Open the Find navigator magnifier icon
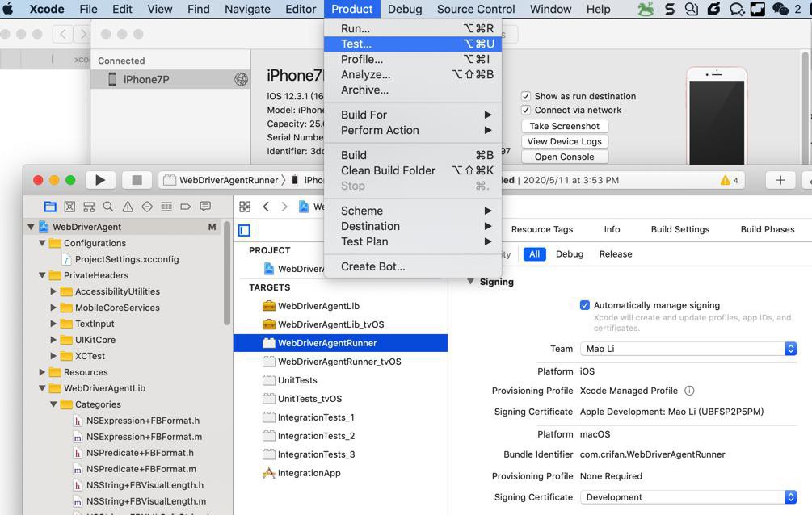This screenshot has height=515, width=812. pyautogui.click(x=108, y=207)
